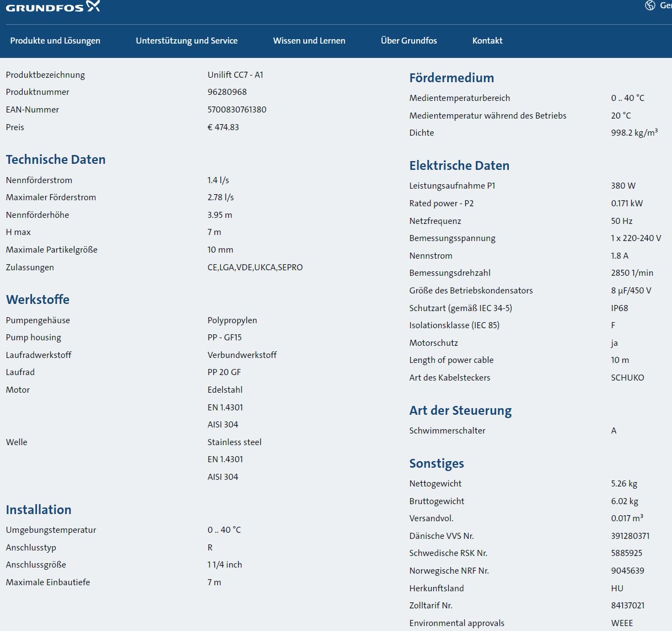This screenshot has width=672, height=631.
Task: Select the Motor material Edelstahl
Action: [225, 390]
